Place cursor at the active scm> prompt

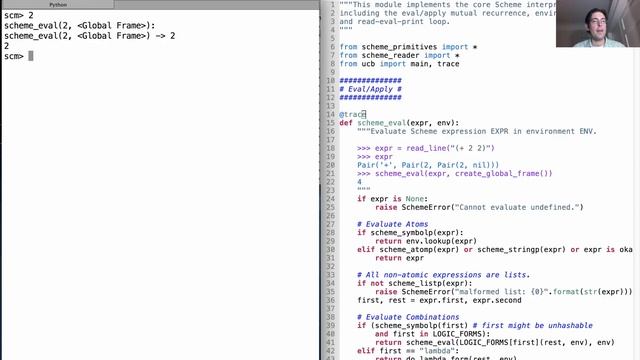point(31,56)
